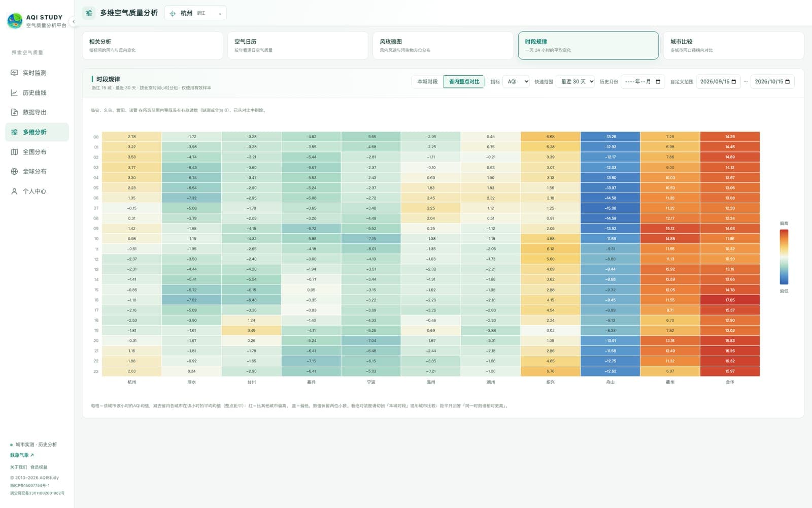Click the 历史月份 year-month input field
Viewport: 812px width, 508px height.
coord(642,82)
